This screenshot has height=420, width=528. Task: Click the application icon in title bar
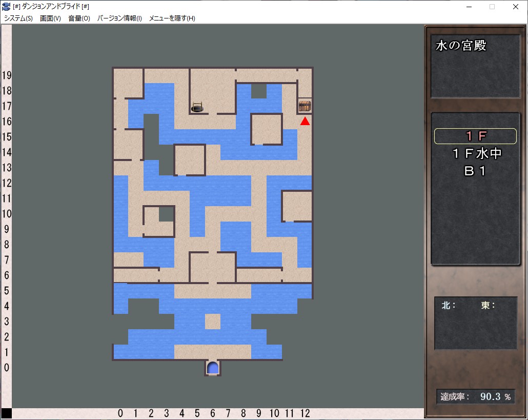[x=6, y=6]
